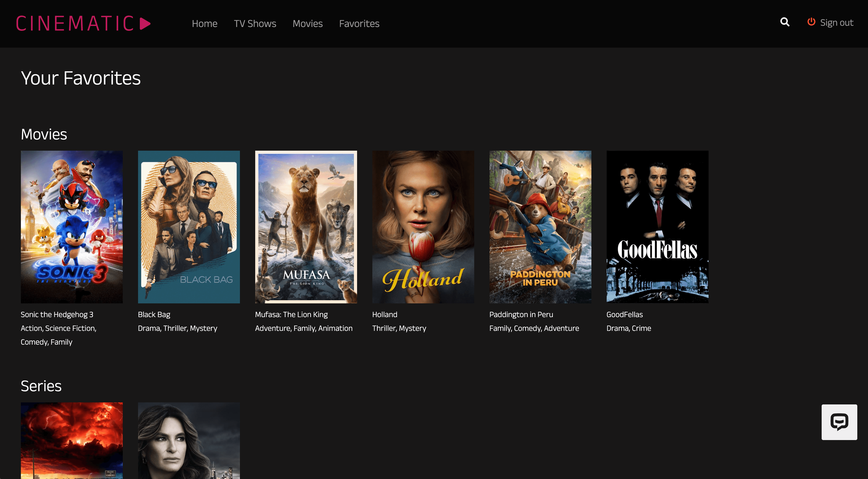Click the Cinematic logo

(x=83, y=24)
